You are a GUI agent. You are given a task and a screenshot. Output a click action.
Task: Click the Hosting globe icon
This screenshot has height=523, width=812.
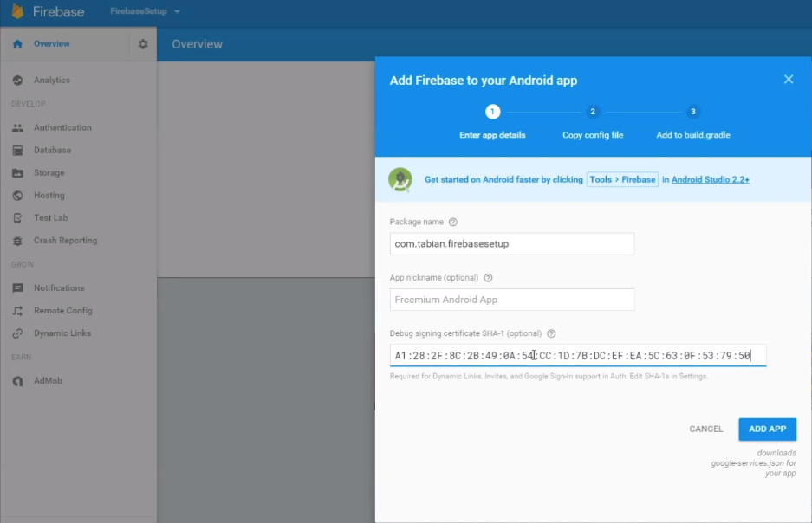click(17, 196)
